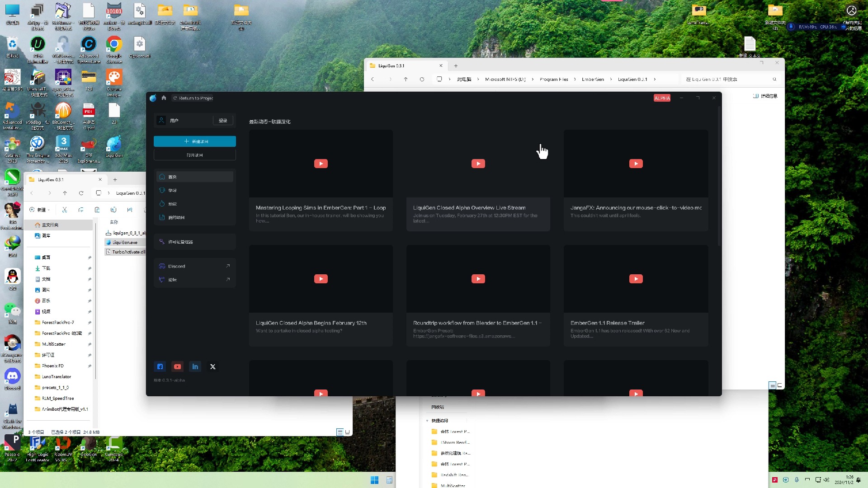Open the 新建 dropdown in left Explorer window
Viewport: 868px width, 488px height.
(40, 210)
